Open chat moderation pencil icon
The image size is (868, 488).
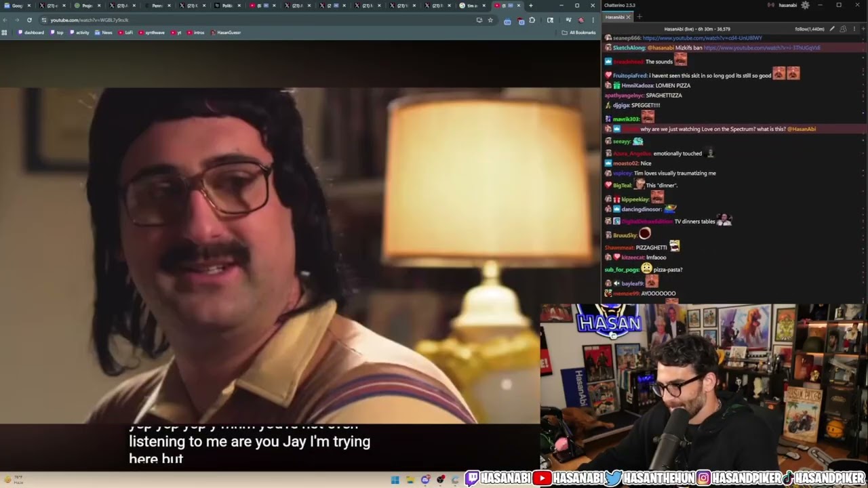[x=832, y=29]
